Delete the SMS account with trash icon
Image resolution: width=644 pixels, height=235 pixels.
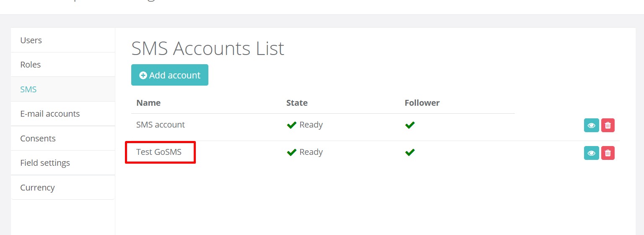[x=608, y=125]
